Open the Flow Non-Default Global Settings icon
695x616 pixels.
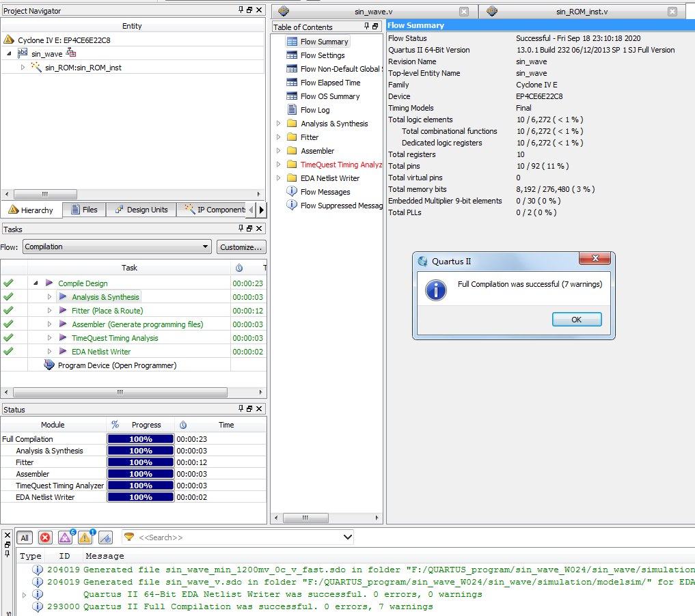292,69
